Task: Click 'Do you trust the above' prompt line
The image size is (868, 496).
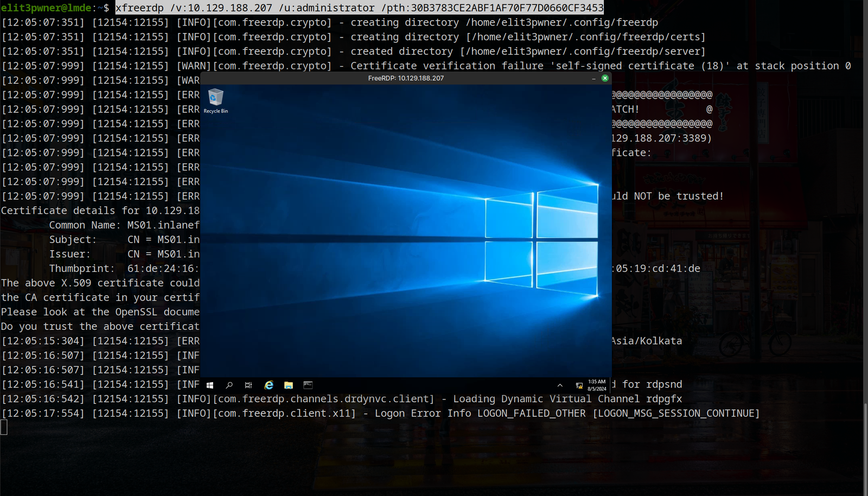Action: click(x=100, y=327)
